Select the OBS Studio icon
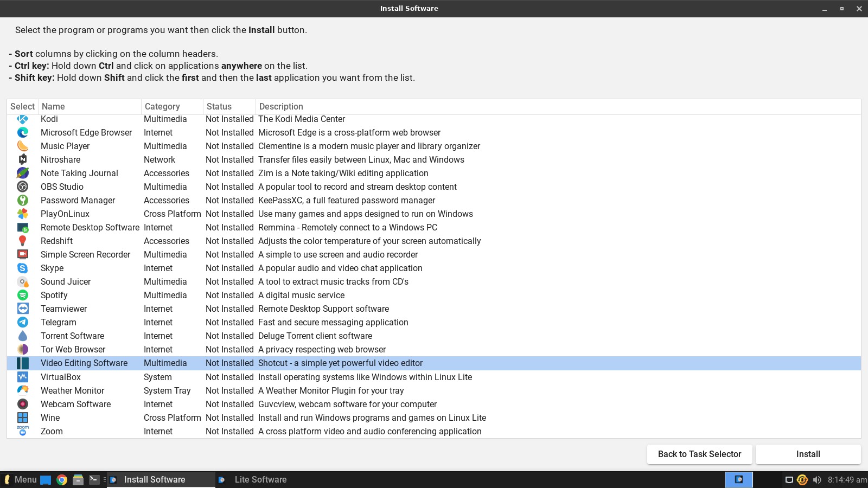868x488 pixels. [x=23, y=187]
